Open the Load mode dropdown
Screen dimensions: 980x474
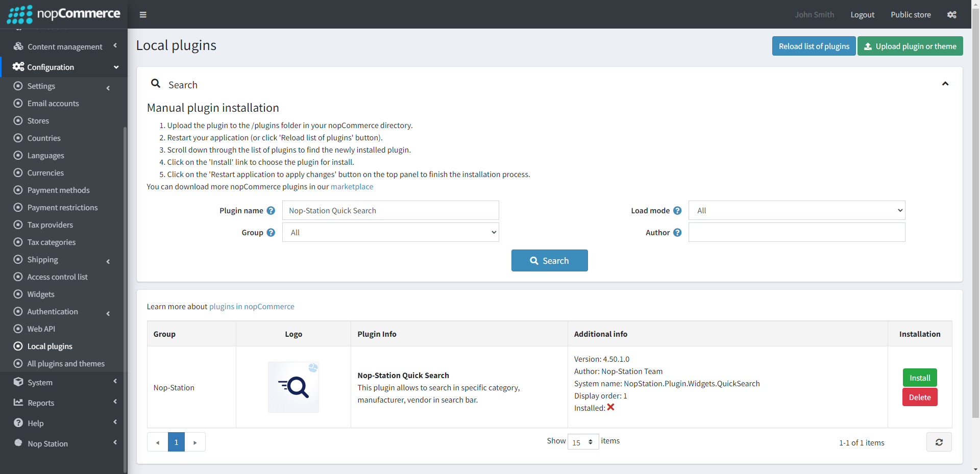point(796,211)
